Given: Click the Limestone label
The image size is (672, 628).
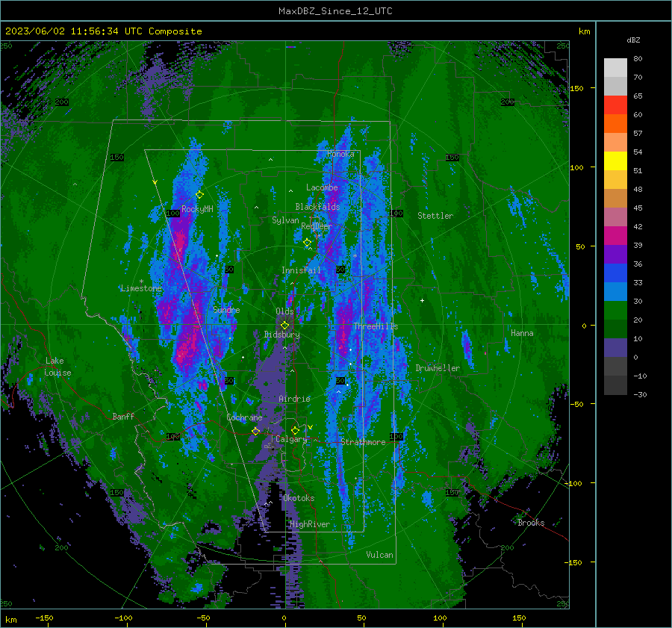Looking at the screenshot, I should (141, 288).
